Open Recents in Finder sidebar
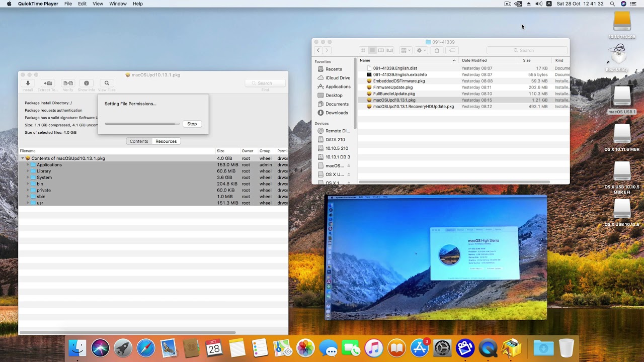This screenshot has height=362, width=644. point(334,69)
